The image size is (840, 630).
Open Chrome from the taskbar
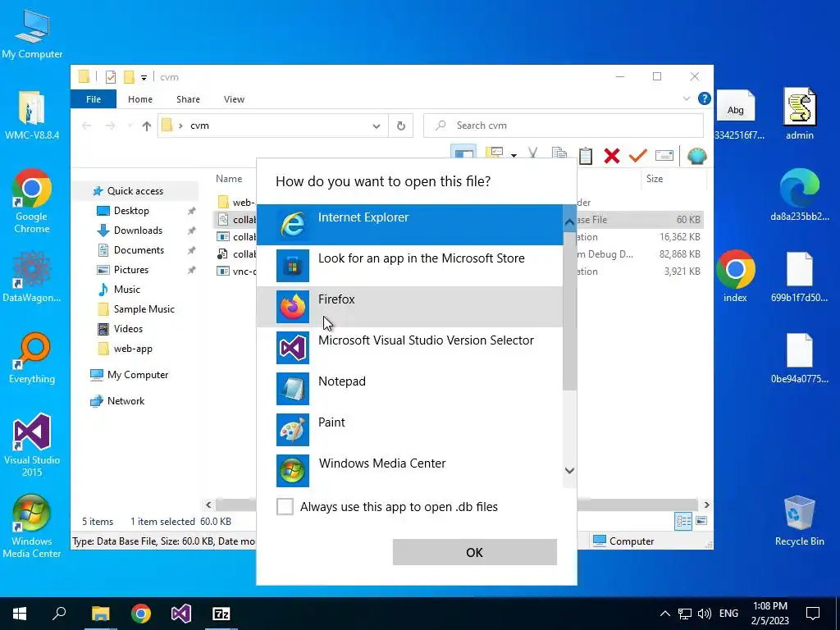coord(141,614)
